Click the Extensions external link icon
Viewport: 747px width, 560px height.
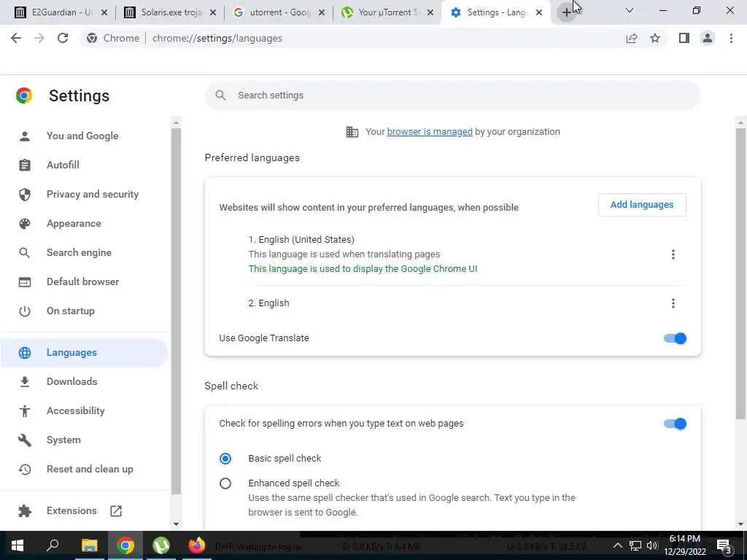[116, 511]
